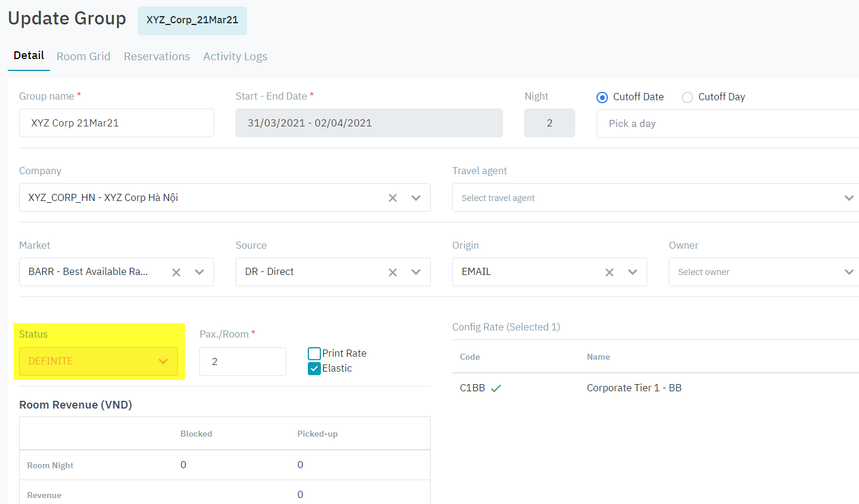
Task: Expand the Travel agent dropdown
Action: point(848,198)
